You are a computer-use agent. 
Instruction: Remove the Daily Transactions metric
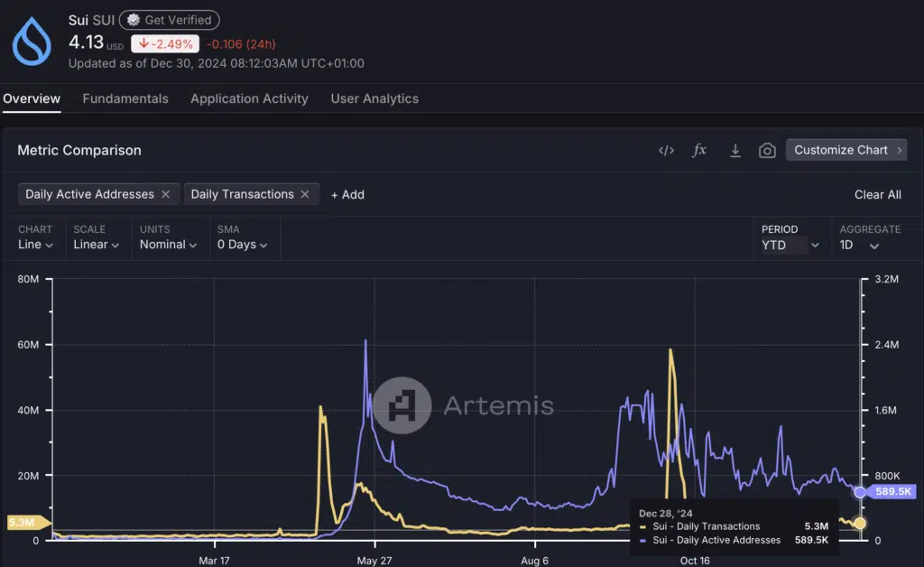coord(305,194)
